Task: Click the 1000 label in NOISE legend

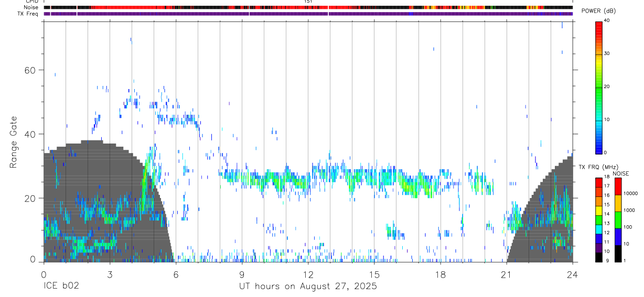Action: tap(629, 210)
